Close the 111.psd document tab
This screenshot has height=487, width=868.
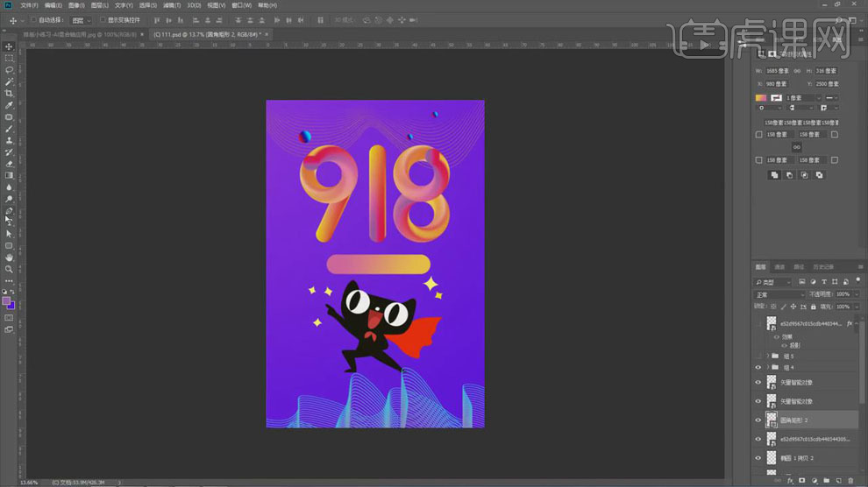coord(267,34)
